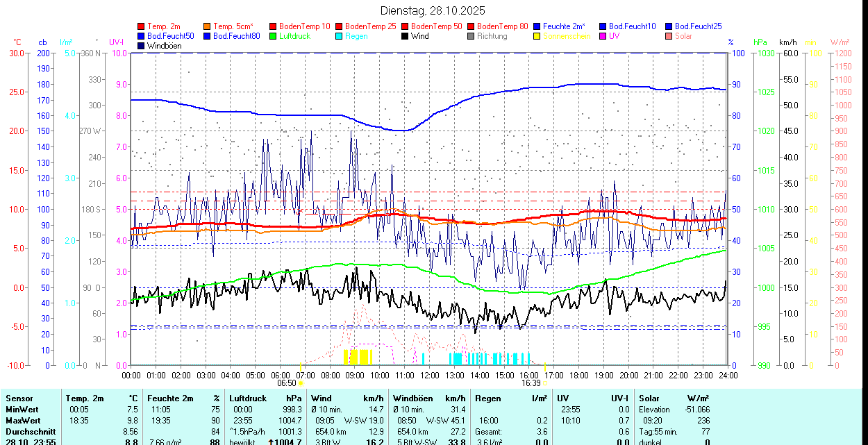Click the 12:00 label on time axis
Screen dimensions: 868x445
pyautogui.click(x=430, y=375)
